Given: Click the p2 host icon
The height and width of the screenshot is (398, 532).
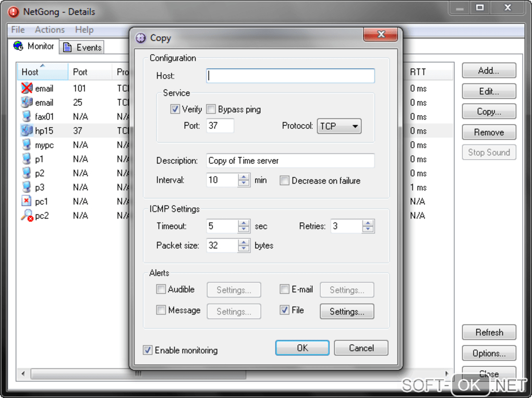Looking at the screenshot, I should pos(27,173).
